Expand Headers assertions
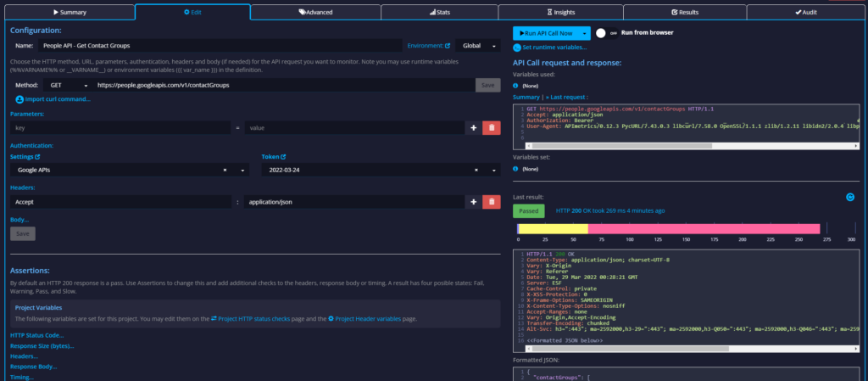Screen dimensions: 868x381 24,356
